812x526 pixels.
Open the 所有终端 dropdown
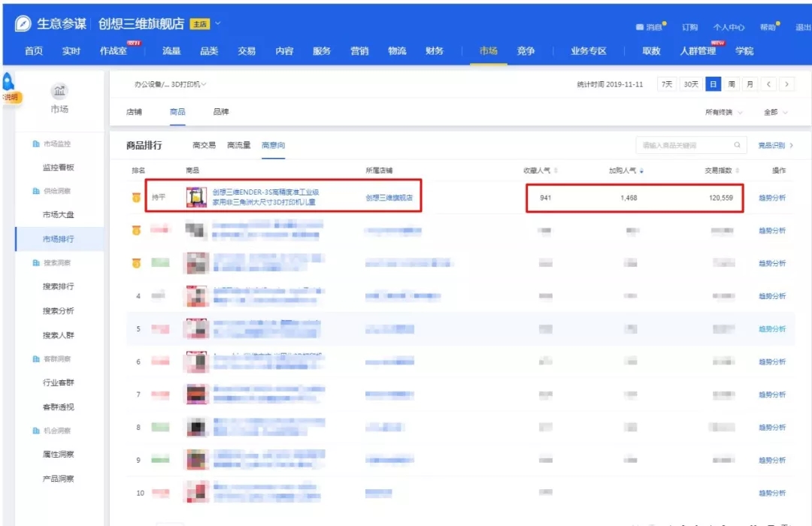pyautogui.click(x=723, y=112)
